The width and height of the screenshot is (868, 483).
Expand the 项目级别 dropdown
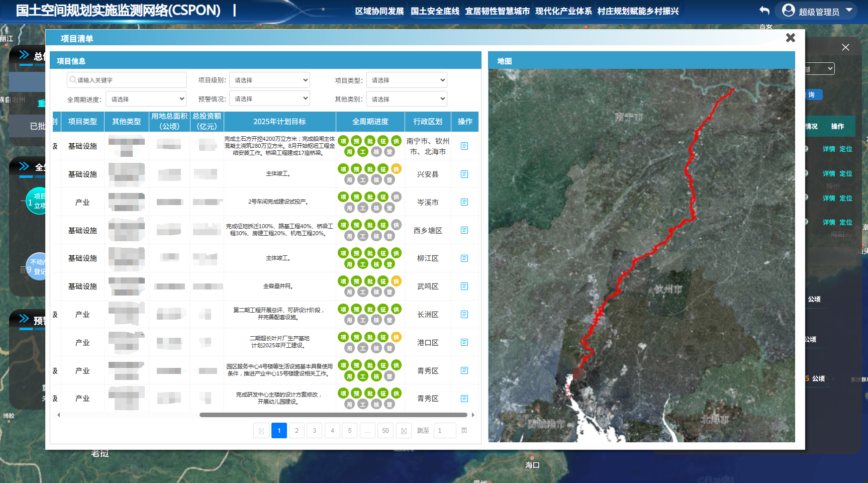pyautogui.click(x=269, y=80)
